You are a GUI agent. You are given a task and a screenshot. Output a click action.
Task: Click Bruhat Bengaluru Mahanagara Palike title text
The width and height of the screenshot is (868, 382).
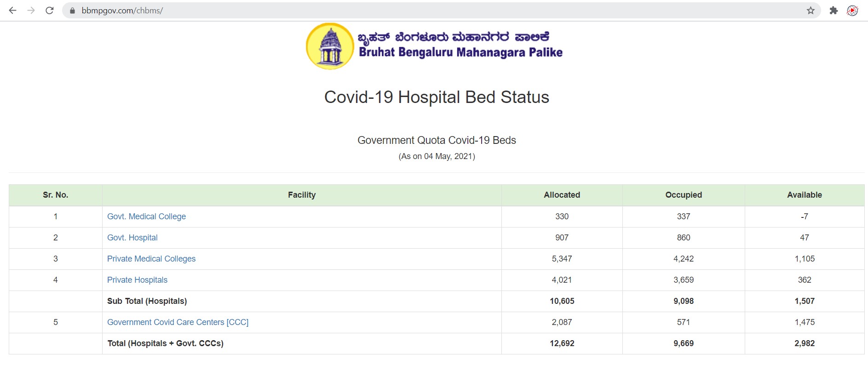460,52
